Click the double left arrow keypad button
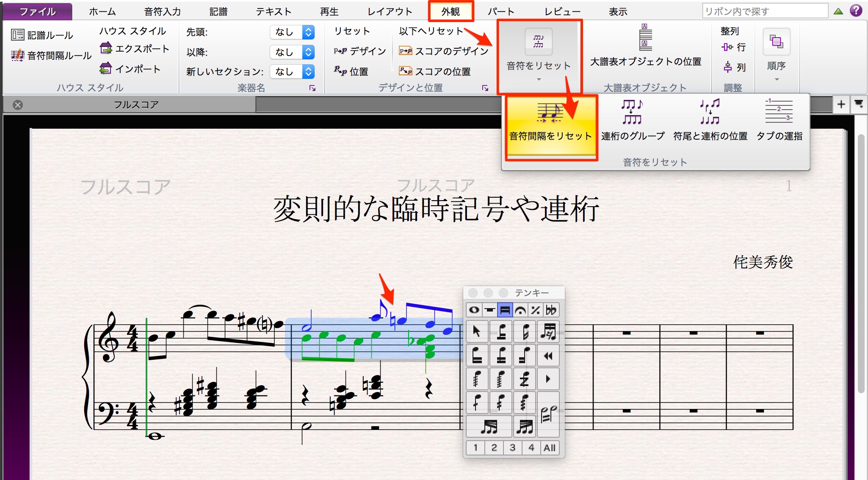This screenshot has width=868, height=480. [548, 356]
